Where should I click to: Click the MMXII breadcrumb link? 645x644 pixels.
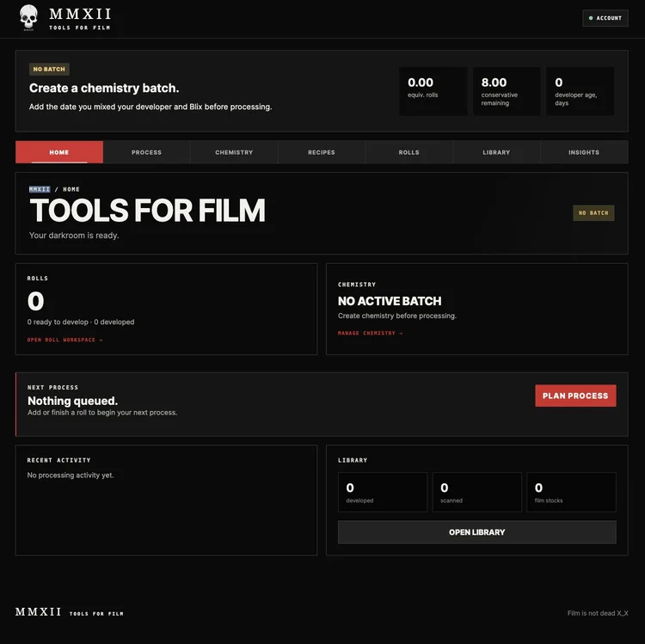click(40, 189)
